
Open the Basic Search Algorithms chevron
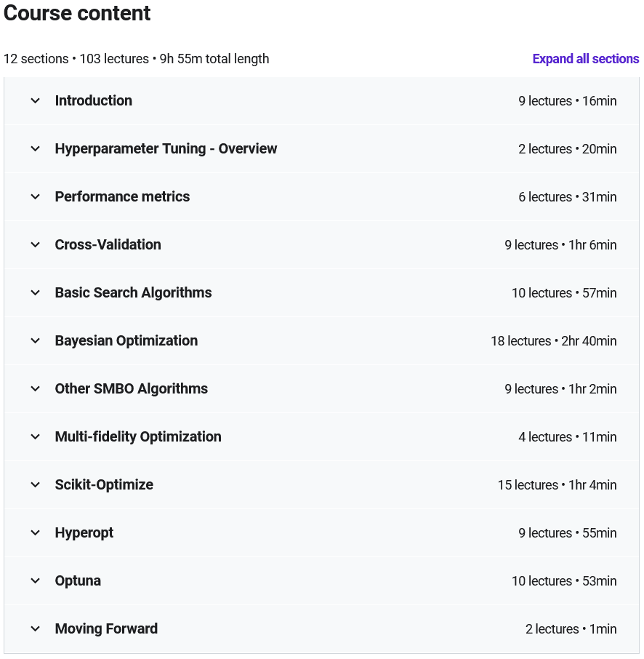coord(36,292)
